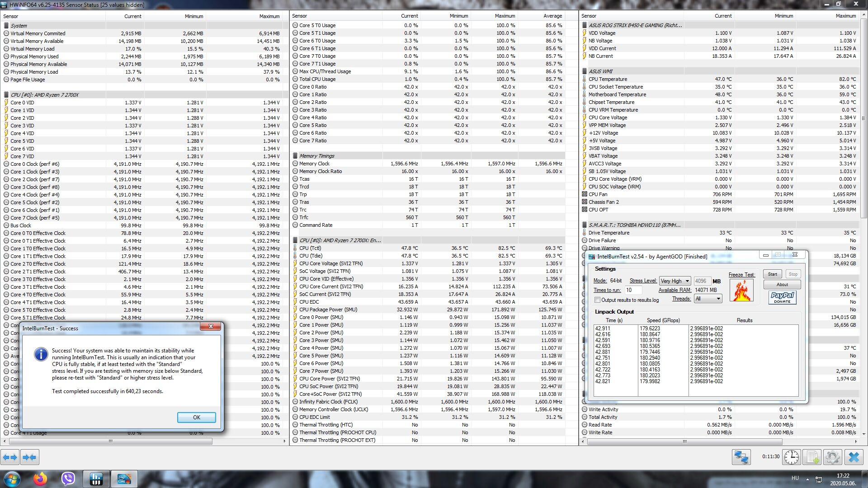
Task: Reset the sensor clock timer icon
Action: (x=792, y=457)
